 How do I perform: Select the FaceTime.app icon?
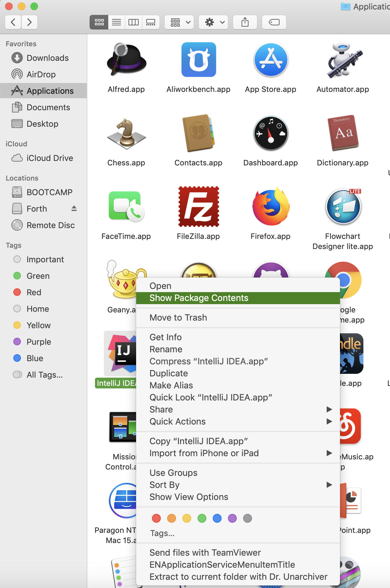click(x=126, y=207)
